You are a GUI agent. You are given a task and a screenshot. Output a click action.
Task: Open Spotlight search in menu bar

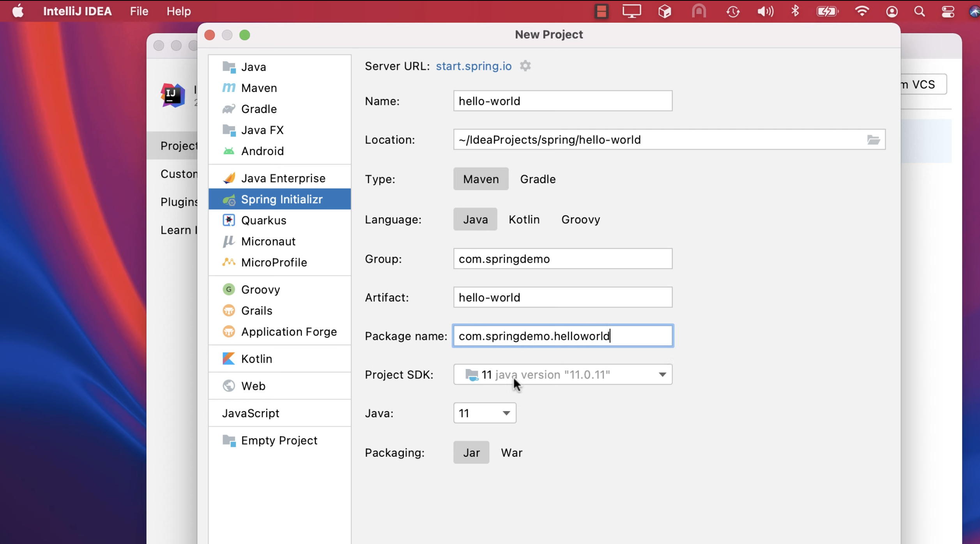[x=920, y=11]
